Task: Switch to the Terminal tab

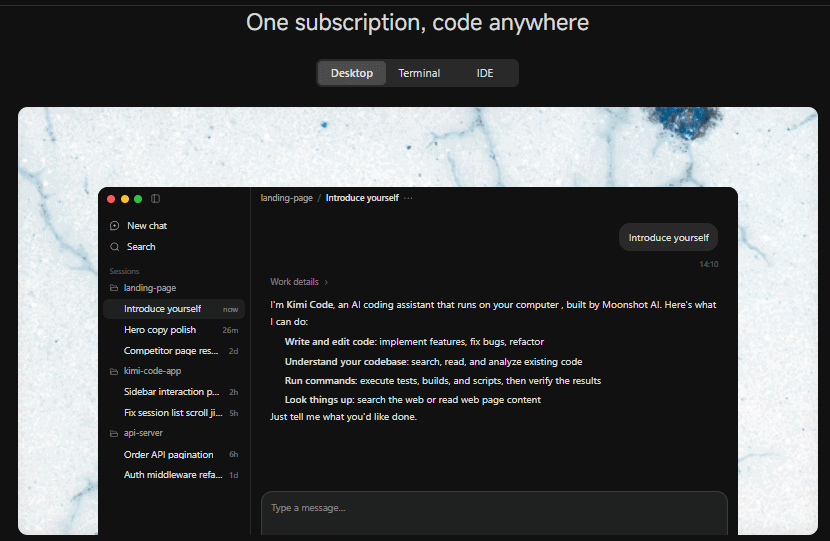Action: (x=419, y=73)
